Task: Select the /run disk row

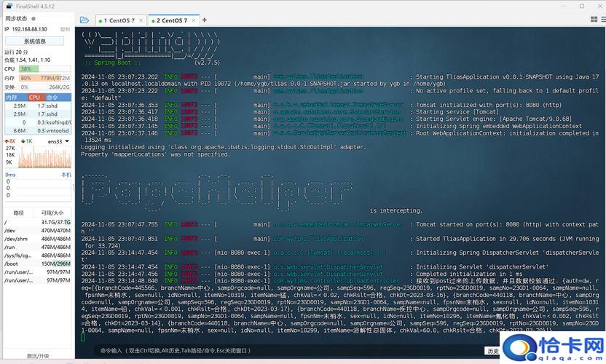Action: [37, 248]
